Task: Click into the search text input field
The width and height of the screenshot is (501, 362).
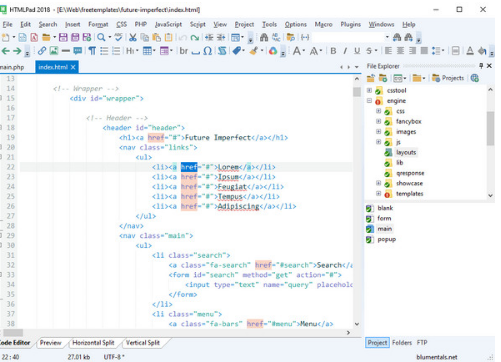Action: 348,37
